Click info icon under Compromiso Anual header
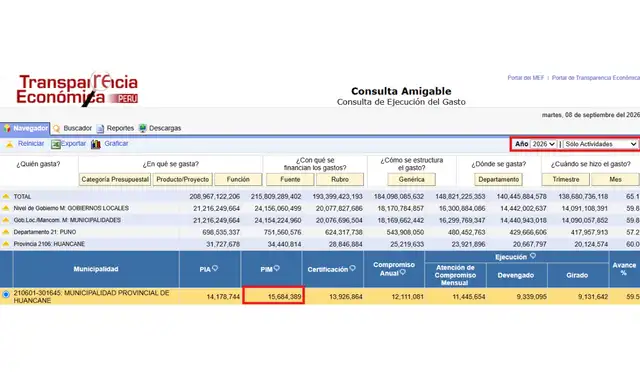The width and height of the screenshot is (640, 376). (x=402, y=272)
